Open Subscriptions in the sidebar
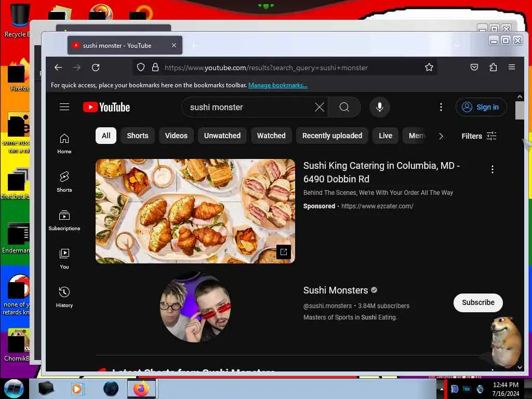 (x=64, y=220)
